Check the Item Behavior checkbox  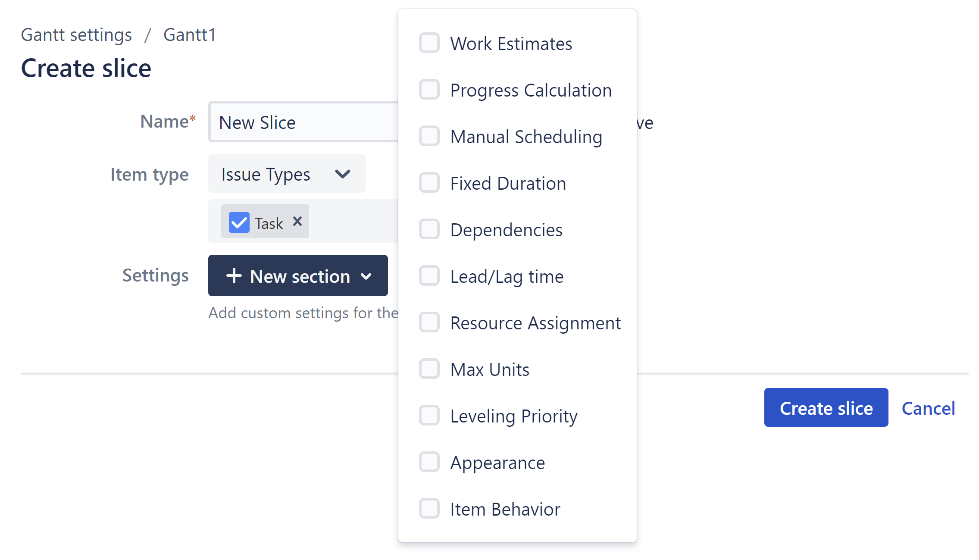(429, 509)
